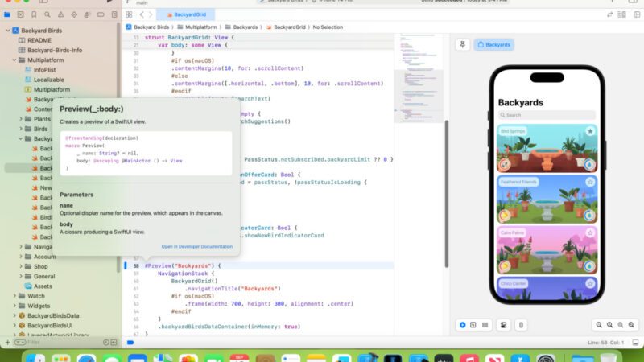This screenshot has width=644, height=362.
Task: Open the preview device chooser
Action: pyautogui.click(x=521, y=325)
